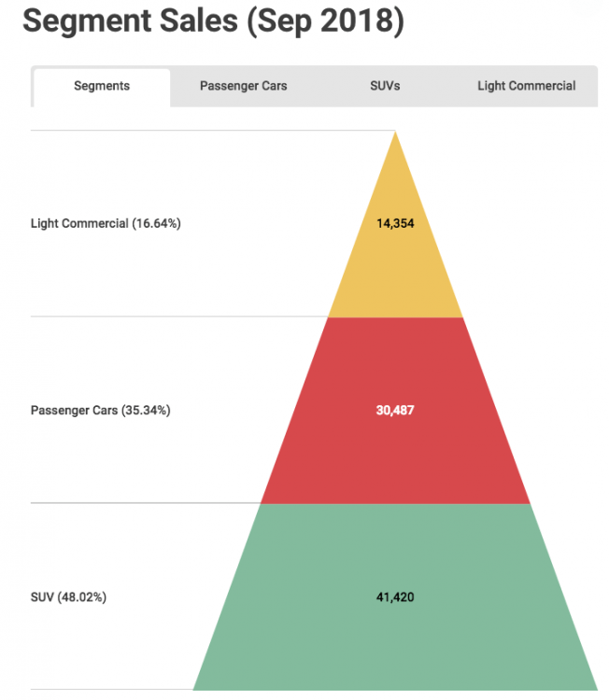
Task: Click the Light Commercial (16.64%) row label
Action: [x=106, y=223]
